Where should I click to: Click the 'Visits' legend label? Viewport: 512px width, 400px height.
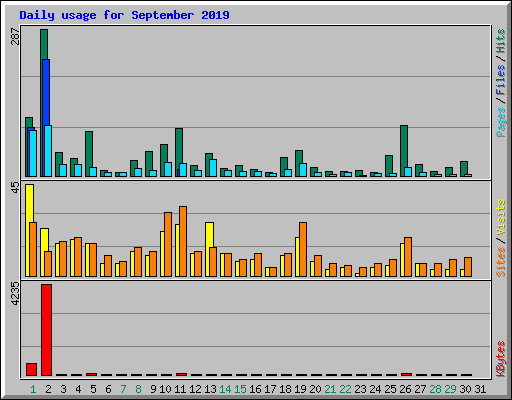point(500,217)
